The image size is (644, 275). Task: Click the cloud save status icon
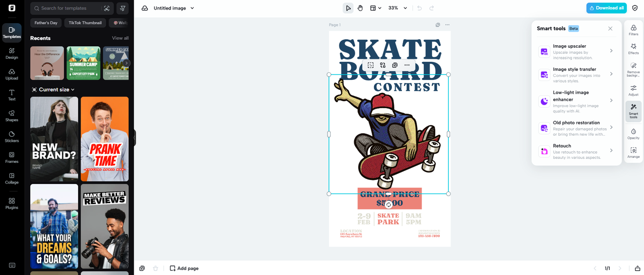pyautogui.click(x=145, y=8)
